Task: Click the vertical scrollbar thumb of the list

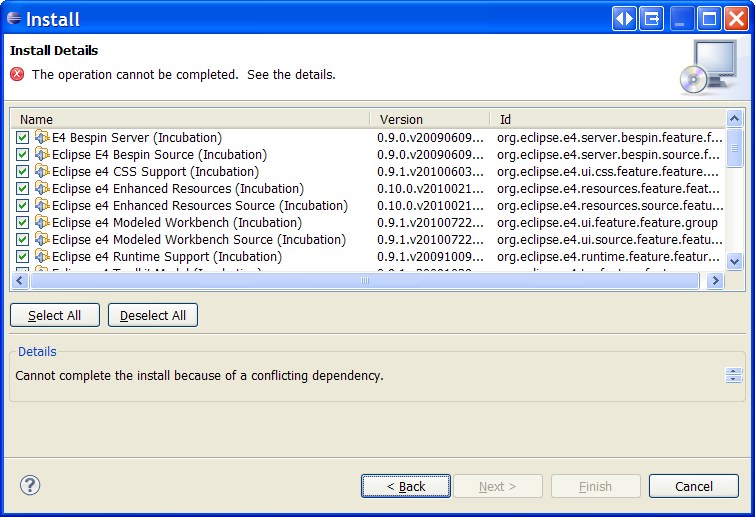Action: [x=734, y=148]
